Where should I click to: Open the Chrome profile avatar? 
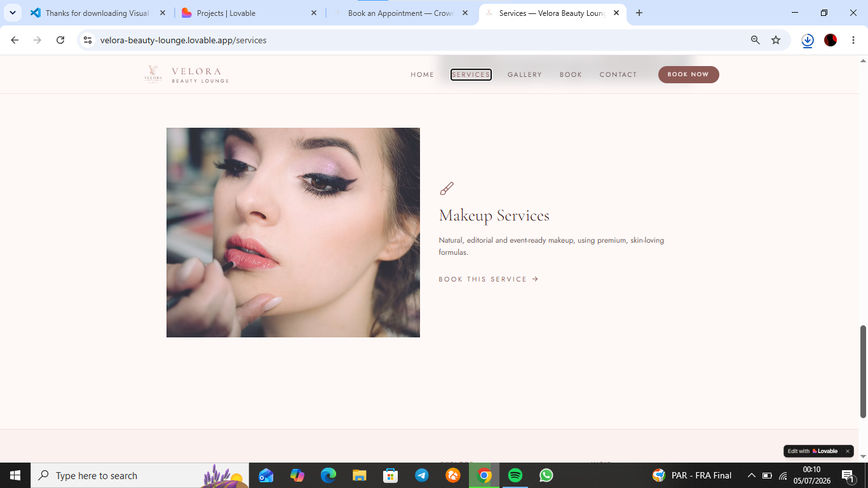831,40
